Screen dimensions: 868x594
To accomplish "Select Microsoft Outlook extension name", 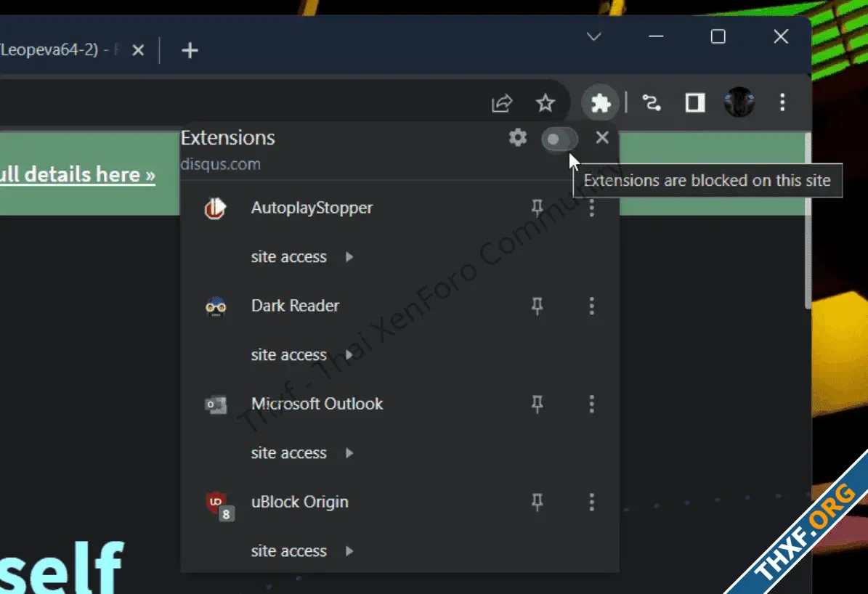I will (x=317, y=404).
